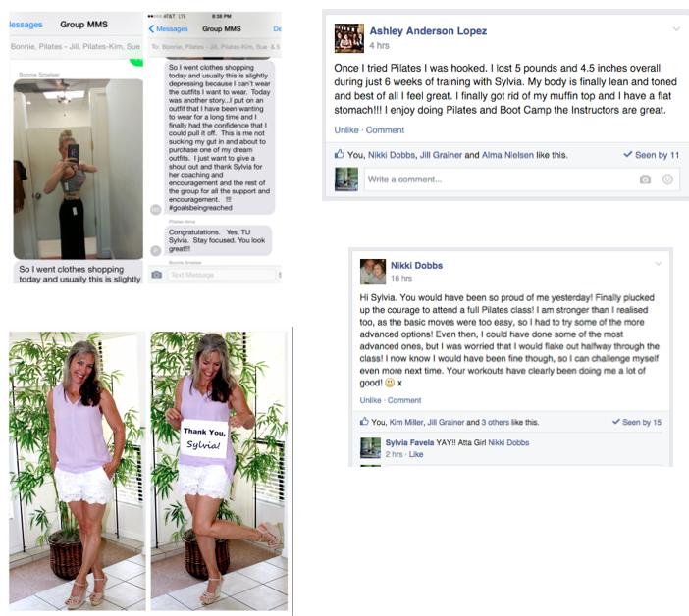Click the thumbs-up icon on Ashley's post
This screenshot has height=616, width=689.
click(x=340, y=154)
